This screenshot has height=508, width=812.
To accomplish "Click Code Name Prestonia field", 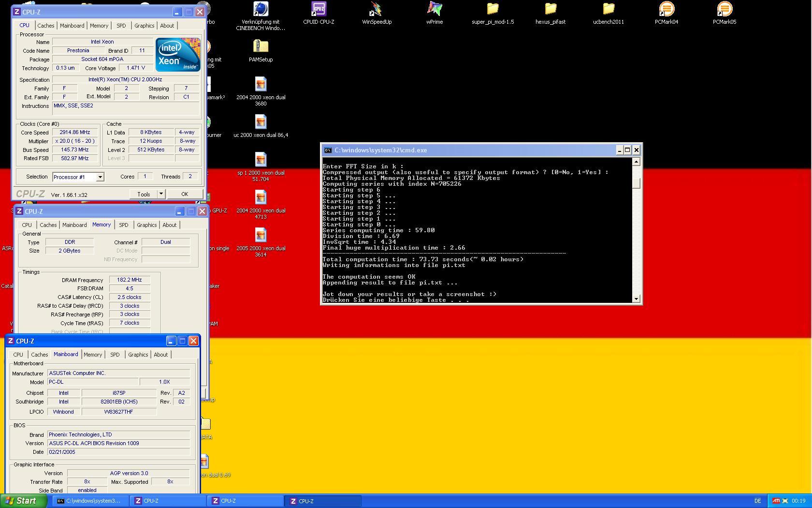I will tap(78, 51).
